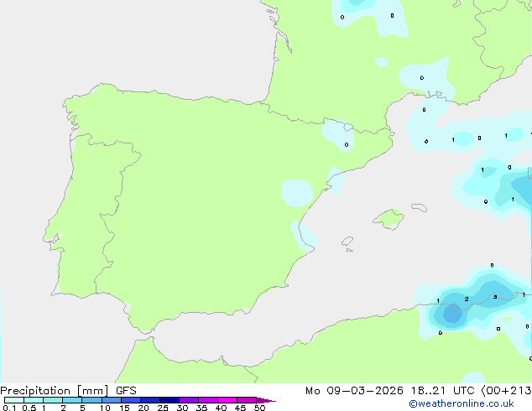532x411 pixels.
Task: Click the '40' legend scale label
Action: pos(221,408)
